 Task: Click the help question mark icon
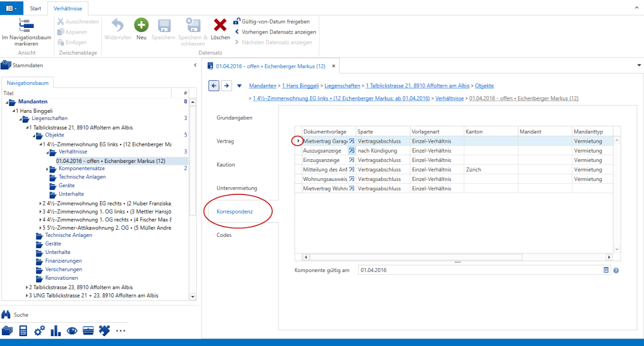[x=616, y=270]
